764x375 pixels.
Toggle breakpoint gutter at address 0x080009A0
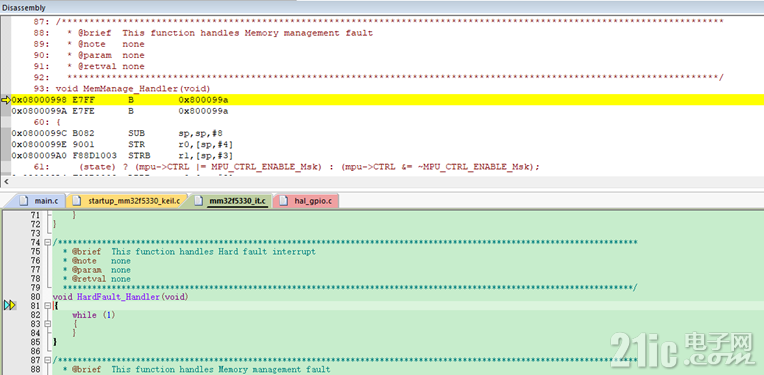pos(6,155)
